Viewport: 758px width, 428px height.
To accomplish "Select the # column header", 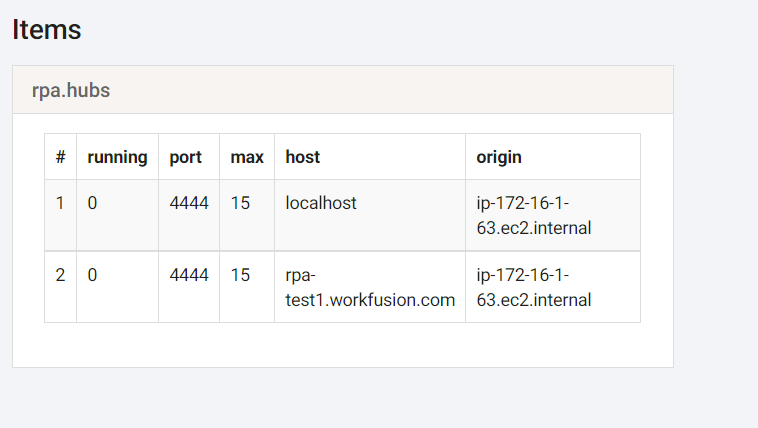I will pos(60,157).
